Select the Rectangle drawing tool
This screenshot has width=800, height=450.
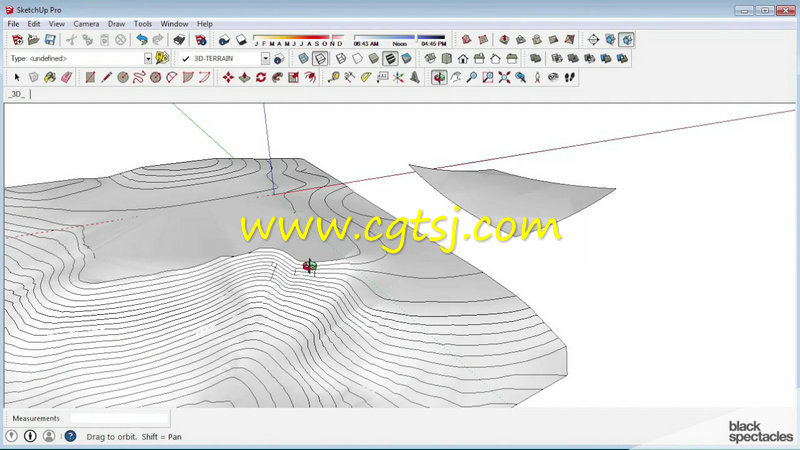[x=90, y=77]
